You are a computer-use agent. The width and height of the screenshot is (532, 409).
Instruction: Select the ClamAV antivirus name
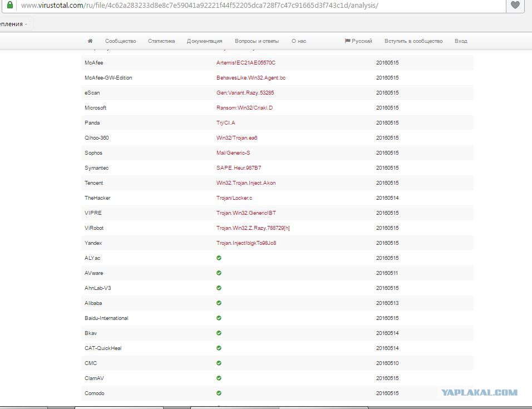point(94,378)
